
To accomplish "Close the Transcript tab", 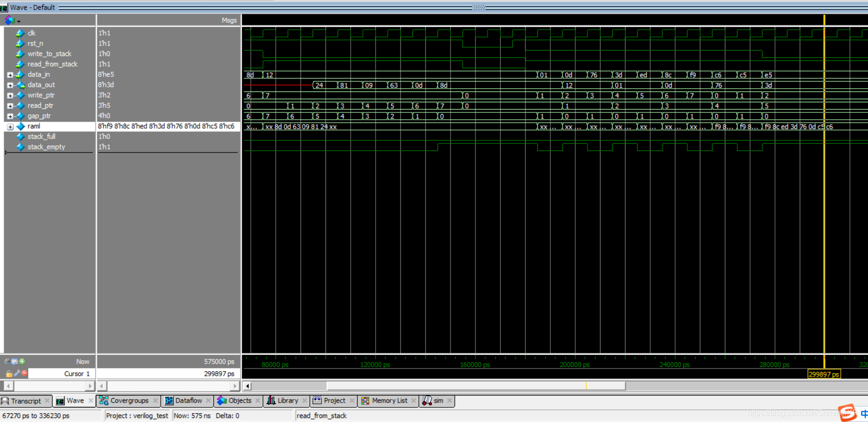I will click(47, 401).
